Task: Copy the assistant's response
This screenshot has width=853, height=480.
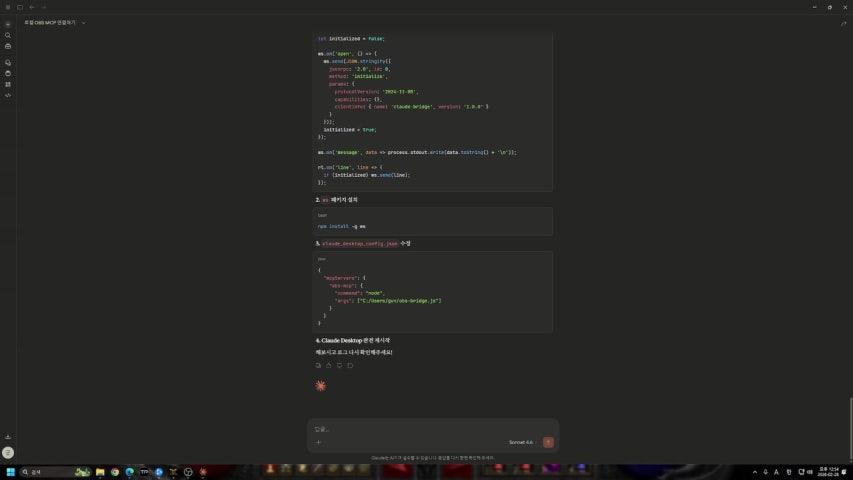Action: click(x=318, y=365)
